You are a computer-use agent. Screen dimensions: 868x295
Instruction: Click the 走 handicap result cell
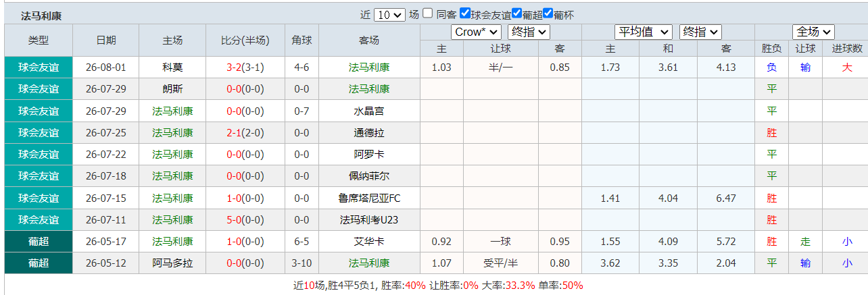click(x=805, y=241)
